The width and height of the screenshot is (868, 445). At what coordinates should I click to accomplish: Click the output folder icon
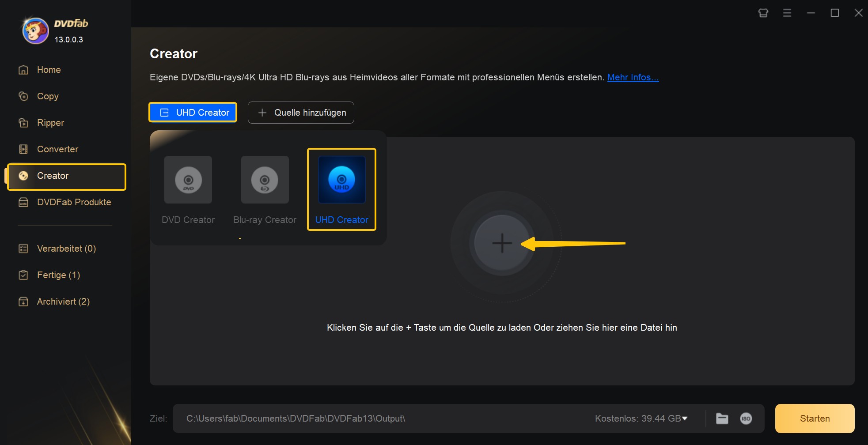722,419
